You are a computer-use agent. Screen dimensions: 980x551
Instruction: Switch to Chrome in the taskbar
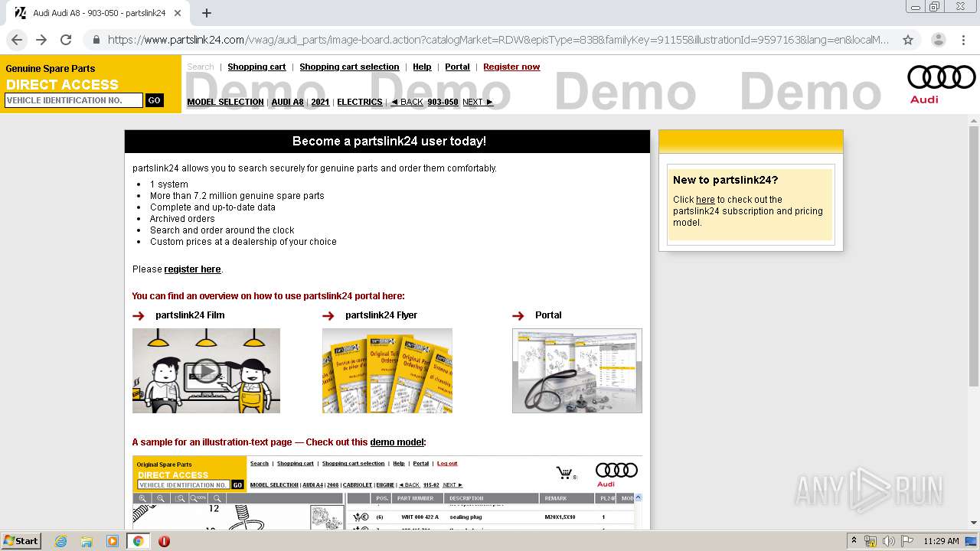(139, 541)
